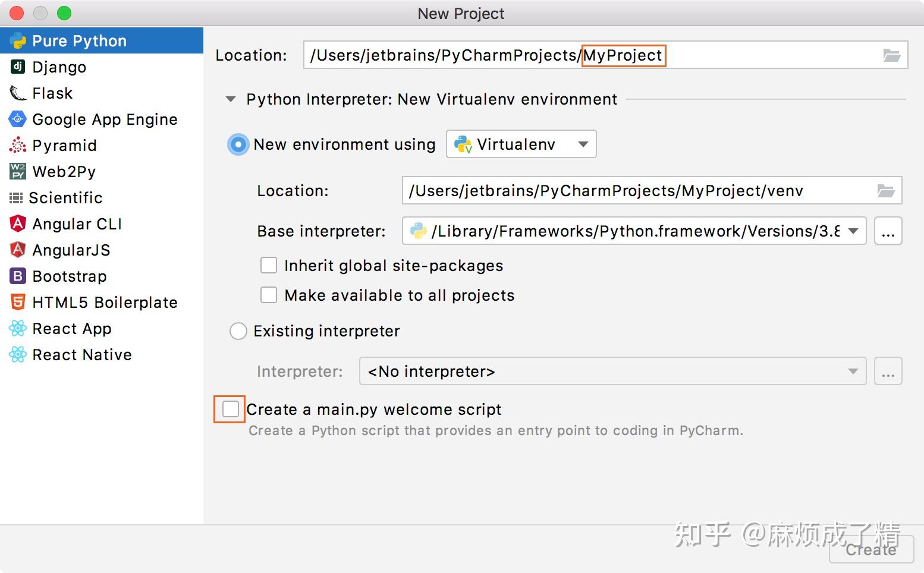Screen dimensions: 924x573
Task: Collapse the Python Interpreter section
Action: (x=230, y=99)
